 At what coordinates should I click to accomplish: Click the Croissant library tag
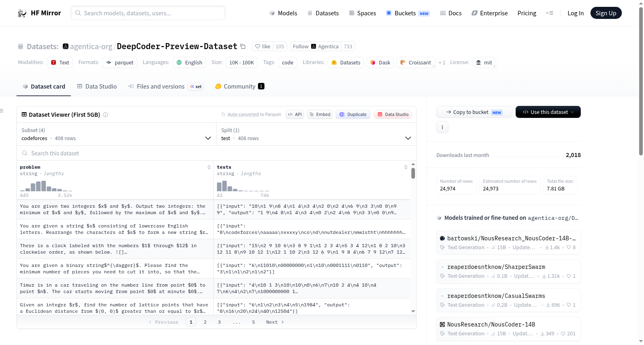coord(416,62)
